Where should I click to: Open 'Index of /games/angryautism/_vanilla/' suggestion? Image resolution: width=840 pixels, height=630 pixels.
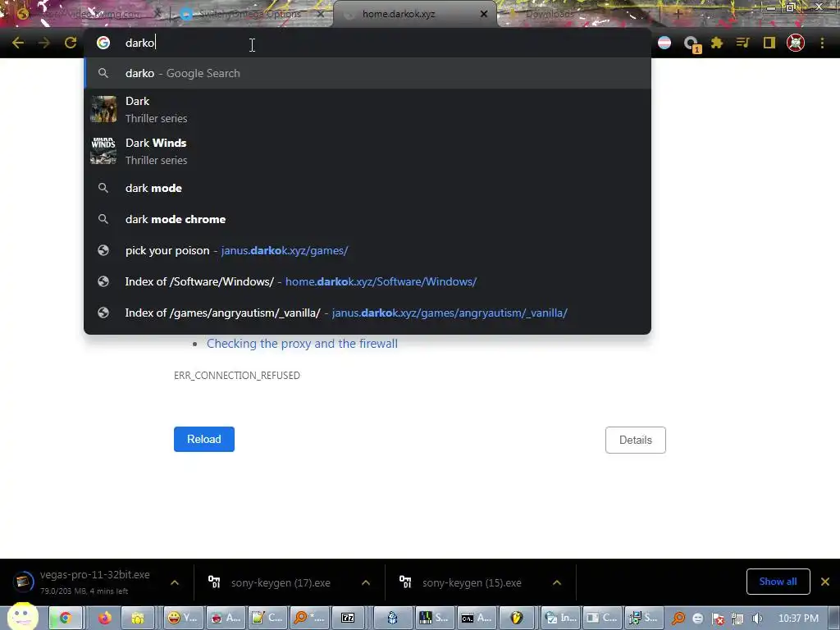(367, 313)
